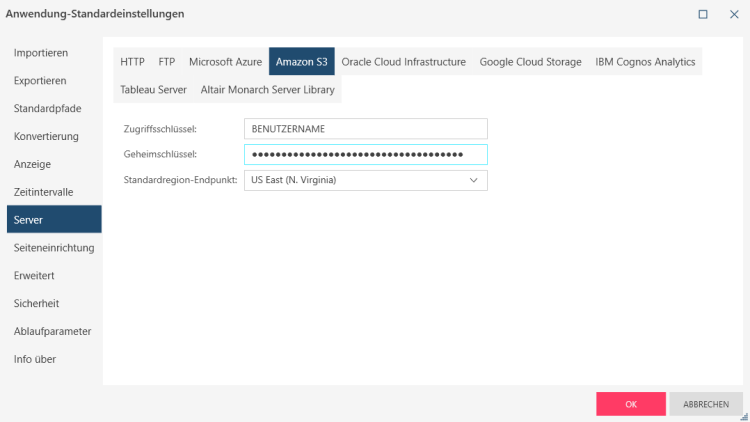Click the Geheimschlüssel password field
The width and height of the screenshot is (750, 422).
(365, 155)
